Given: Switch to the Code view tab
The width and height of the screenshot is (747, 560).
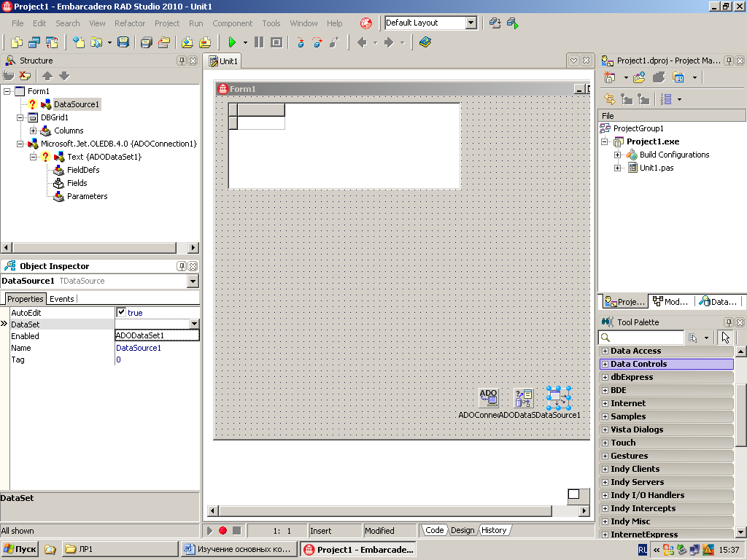Looking at the screenshot, I should point(435,530).
